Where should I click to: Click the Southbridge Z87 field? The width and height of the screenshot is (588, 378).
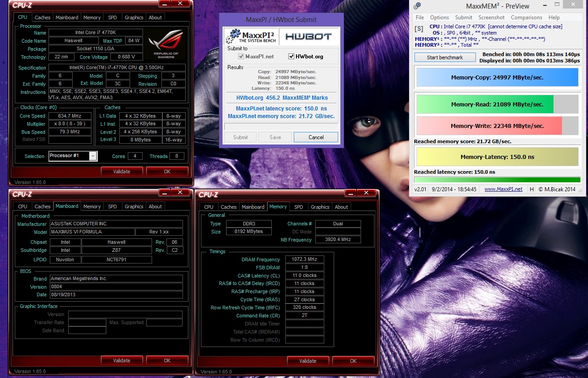(117, 250)
